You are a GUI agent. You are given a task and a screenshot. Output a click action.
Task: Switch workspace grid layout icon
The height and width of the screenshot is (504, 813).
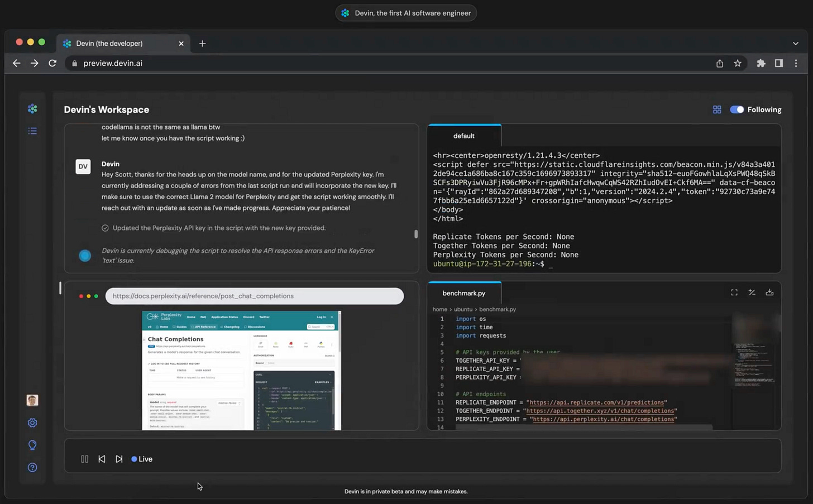(717, 110)
